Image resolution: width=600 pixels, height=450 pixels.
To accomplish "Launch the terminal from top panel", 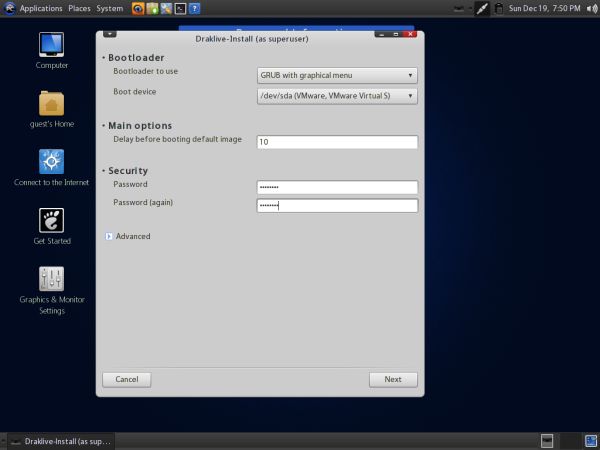I will click(180, 8).
